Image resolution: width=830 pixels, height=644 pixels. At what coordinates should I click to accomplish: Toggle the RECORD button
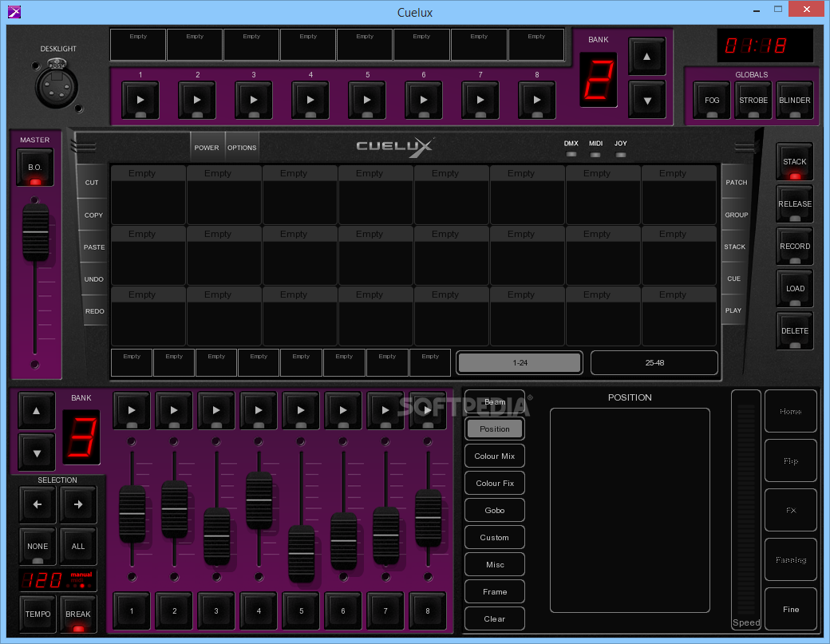click(795, 247)
